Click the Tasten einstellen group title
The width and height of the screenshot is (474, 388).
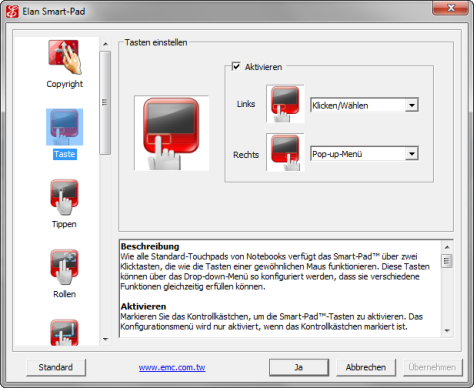[x=156, y=42]
